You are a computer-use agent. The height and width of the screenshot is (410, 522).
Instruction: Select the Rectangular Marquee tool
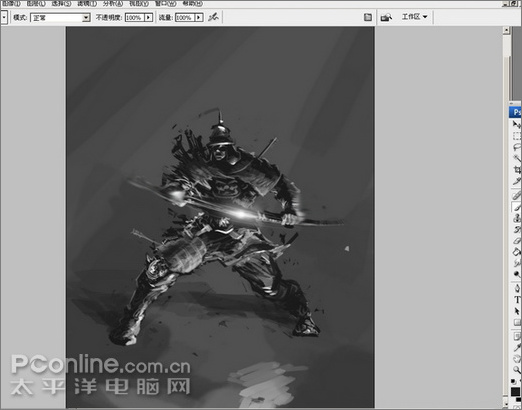[517, 136]
